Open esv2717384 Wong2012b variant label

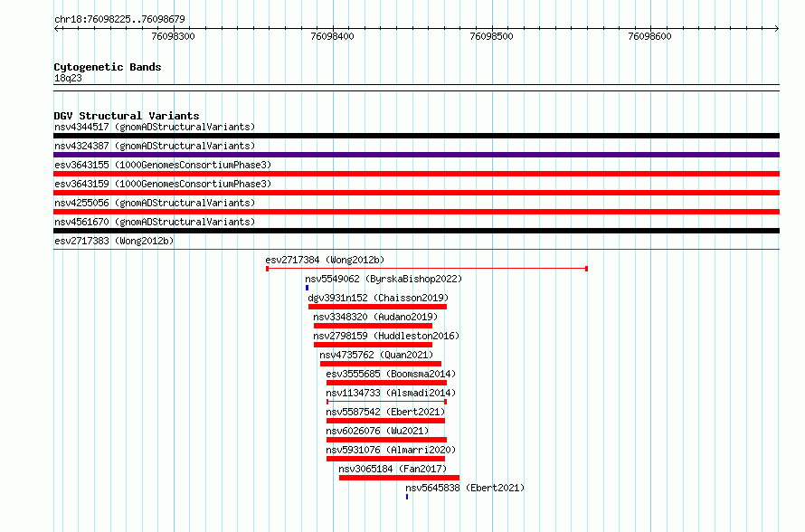click(325, 260)
